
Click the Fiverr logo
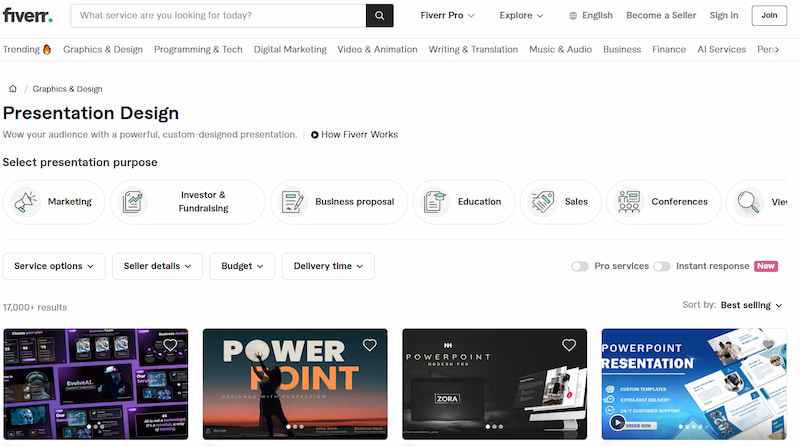point(28,15)
